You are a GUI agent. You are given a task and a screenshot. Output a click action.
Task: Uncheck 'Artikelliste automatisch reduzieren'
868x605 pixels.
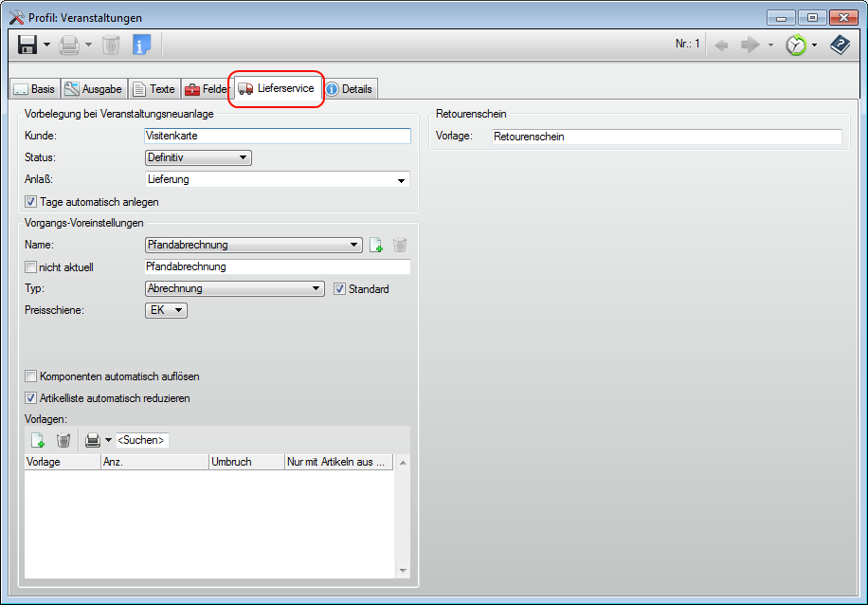click(31, 398)
